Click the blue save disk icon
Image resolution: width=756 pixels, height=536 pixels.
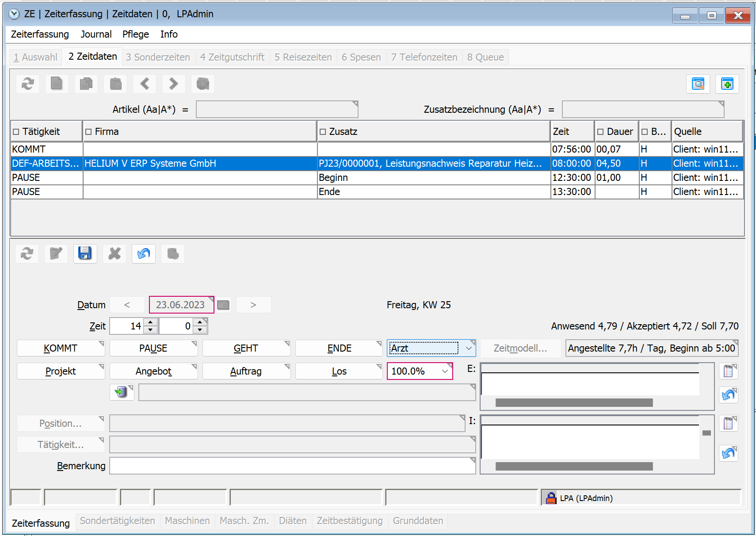(85, 253)
